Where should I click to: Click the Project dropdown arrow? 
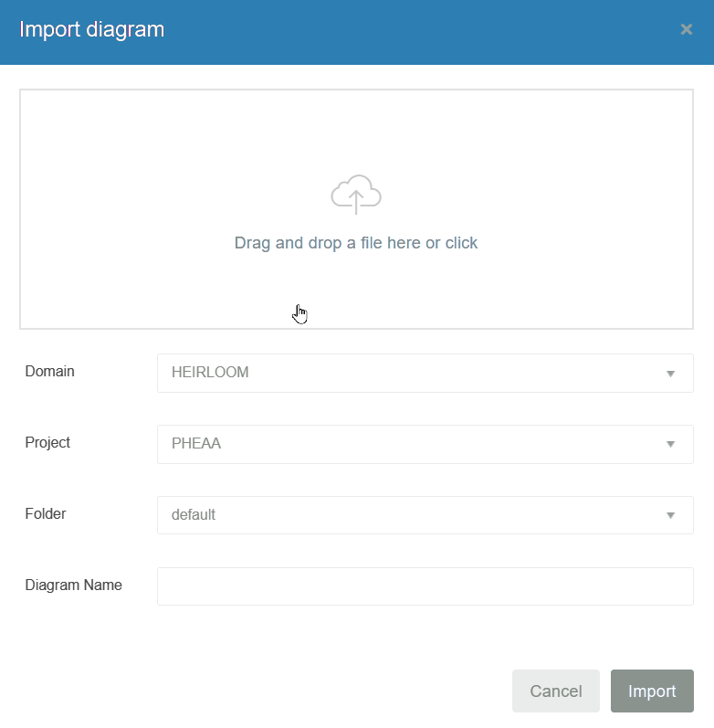pyautogui.click(x=670, y=445)
